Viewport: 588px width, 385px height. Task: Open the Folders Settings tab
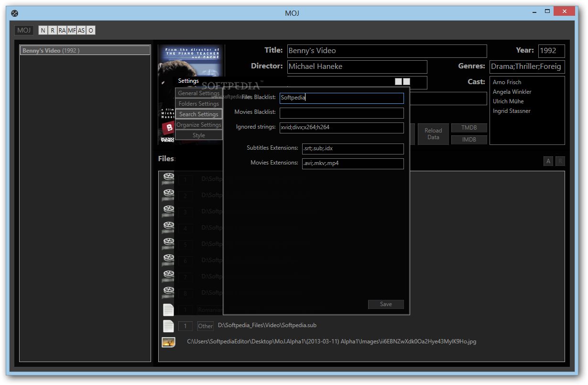199,104
